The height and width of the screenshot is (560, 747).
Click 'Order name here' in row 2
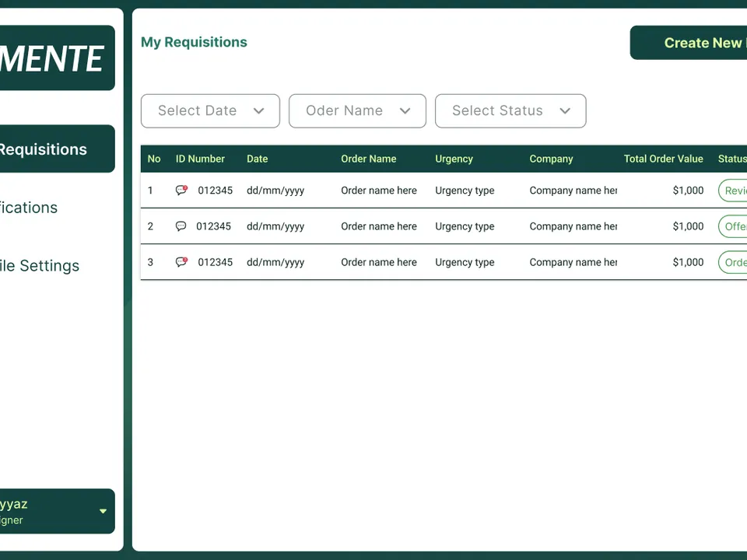(379, 226)
